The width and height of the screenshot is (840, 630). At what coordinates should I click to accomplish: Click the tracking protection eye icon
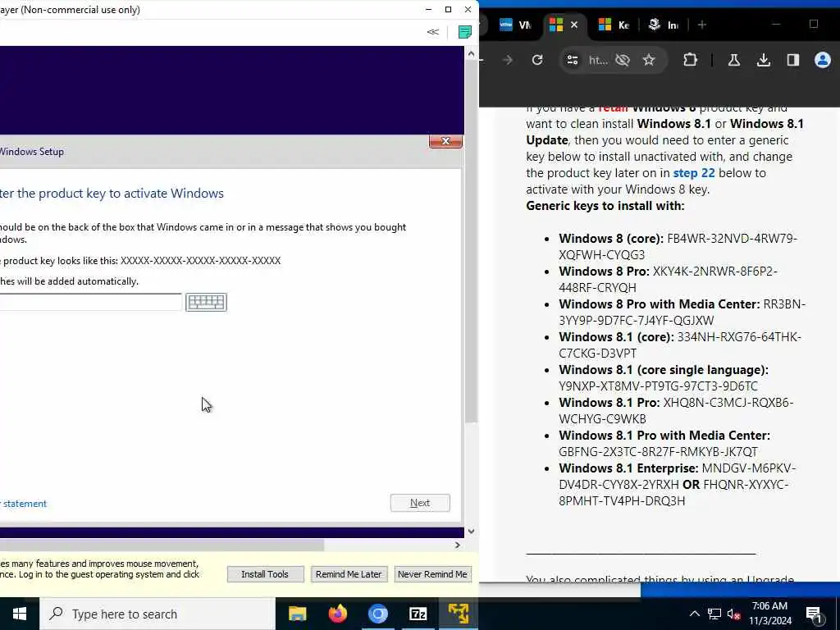pyautogui.click(x=623, y=60)
